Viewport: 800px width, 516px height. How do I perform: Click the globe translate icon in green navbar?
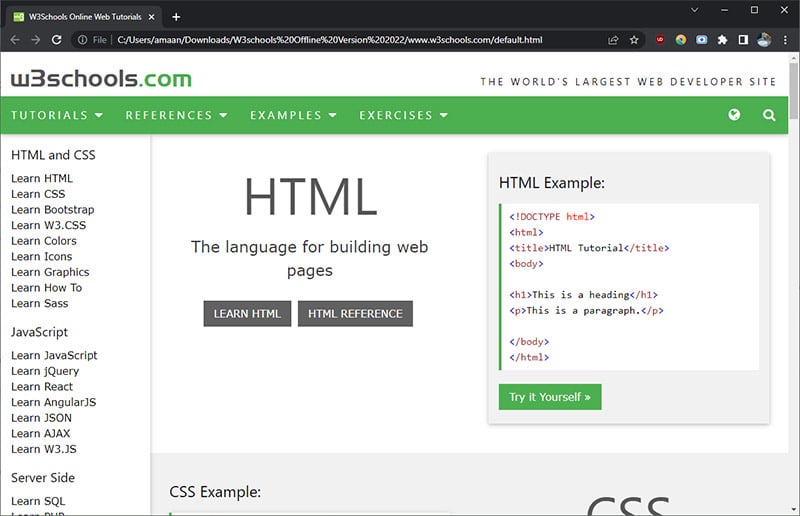point(734,114)
